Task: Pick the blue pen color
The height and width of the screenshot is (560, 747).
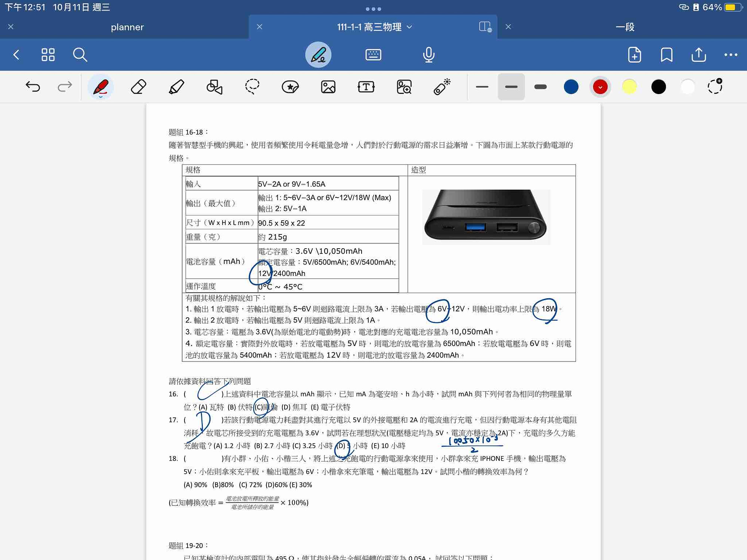Action: click(x=571, y=87)
